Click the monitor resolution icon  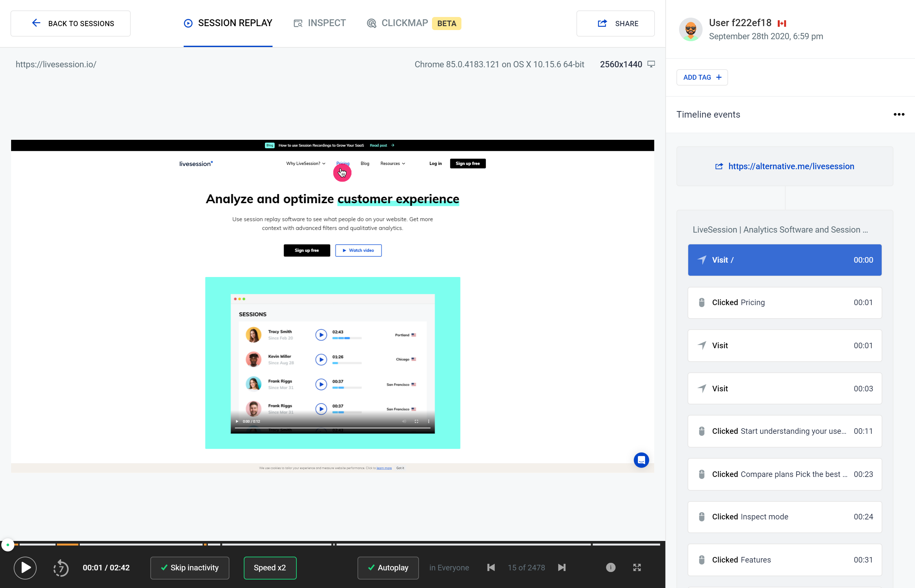coord(652,64)
